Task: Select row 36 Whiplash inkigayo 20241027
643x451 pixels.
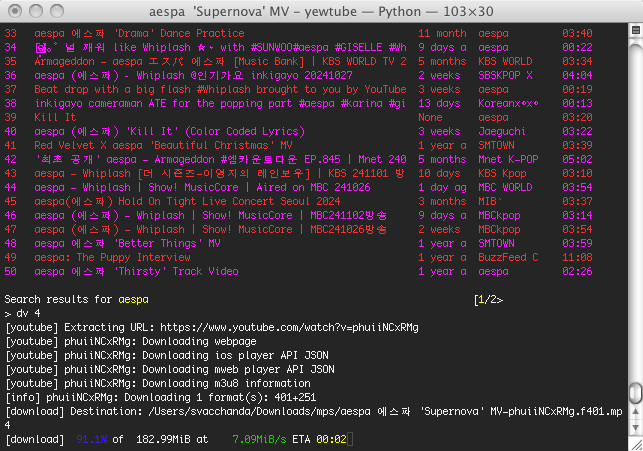Action: tap(299, 75)
